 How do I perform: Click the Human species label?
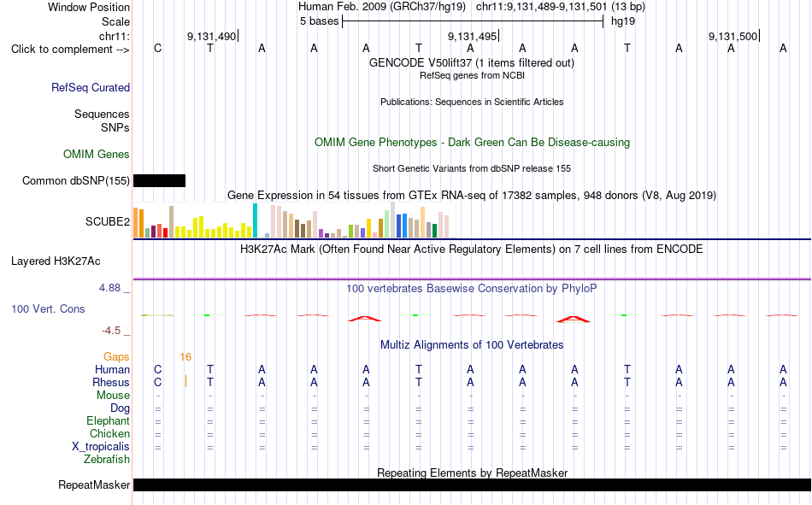(112, 370)
